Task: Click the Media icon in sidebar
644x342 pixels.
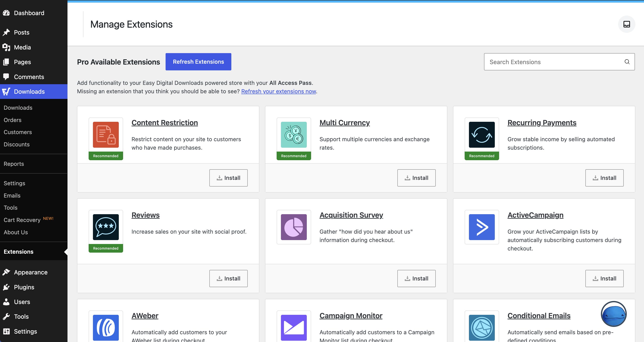Action: coord(6,47)
